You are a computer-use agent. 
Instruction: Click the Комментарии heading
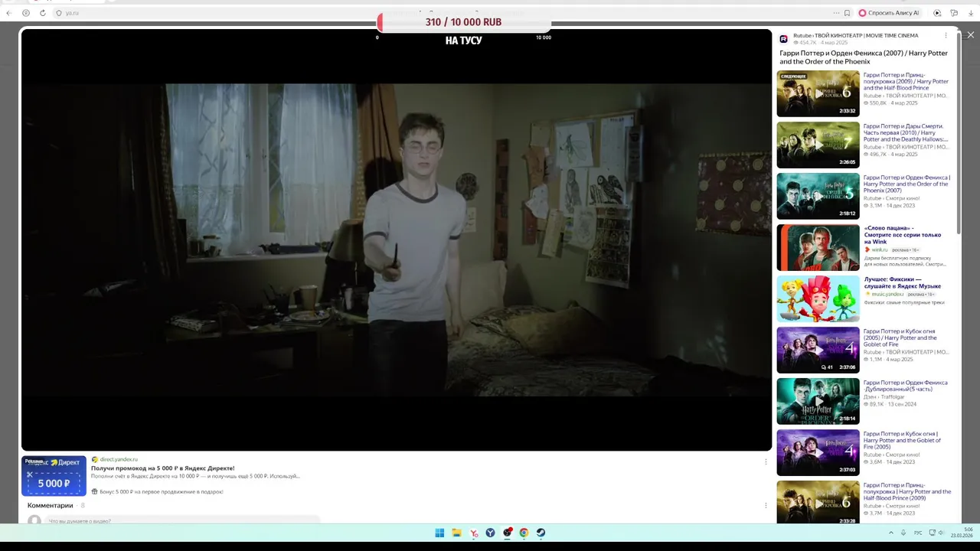click(50, 505)
